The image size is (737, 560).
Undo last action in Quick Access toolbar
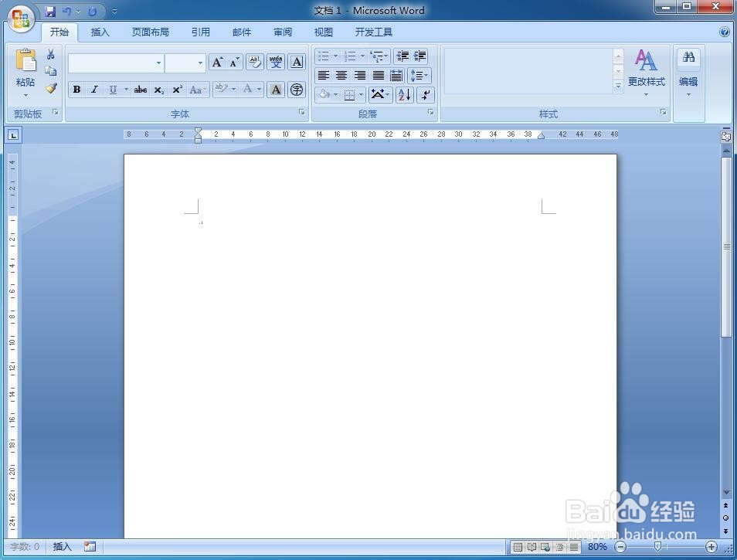coord(66,12)
